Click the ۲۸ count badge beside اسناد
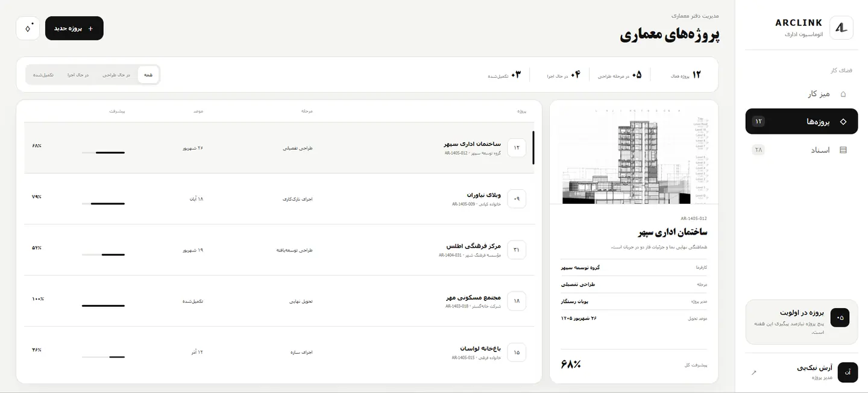This screenshot has height=393, width=868. click(x=758, y=149)
